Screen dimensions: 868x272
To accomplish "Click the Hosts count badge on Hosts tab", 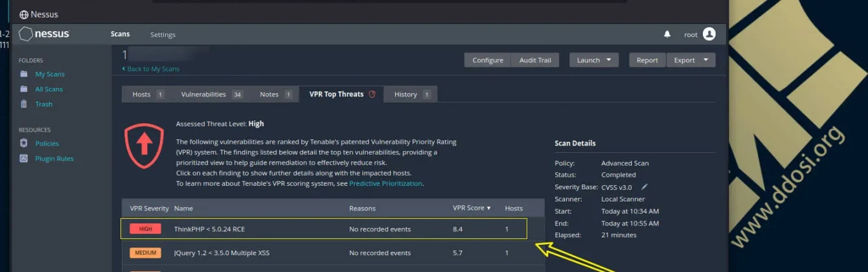I will click(159, 95).
